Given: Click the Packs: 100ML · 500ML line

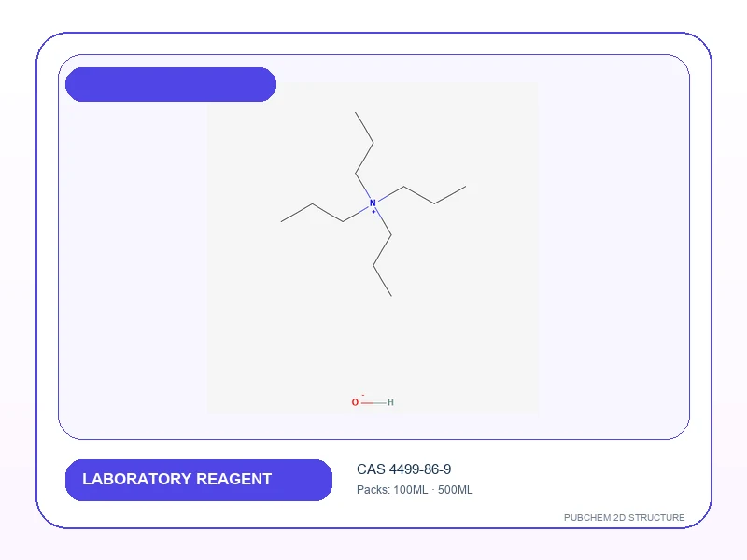Looking at the screenshot, I should click(x=415, y=490).
